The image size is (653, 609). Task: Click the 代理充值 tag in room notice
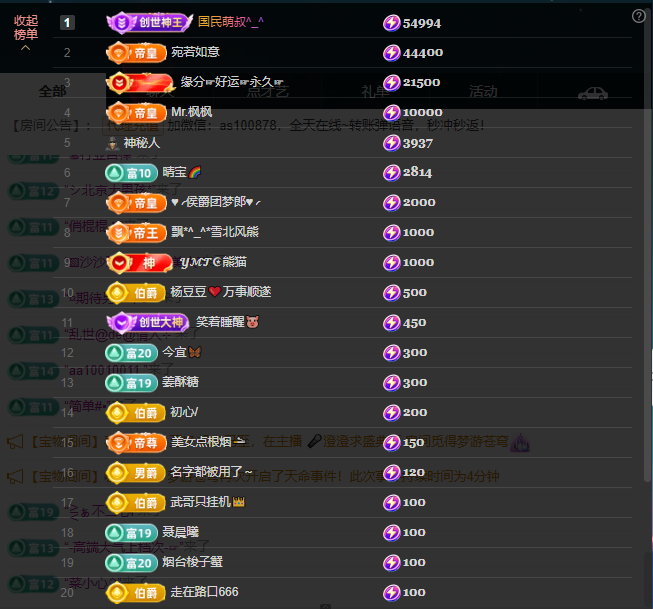click(133, 125)
